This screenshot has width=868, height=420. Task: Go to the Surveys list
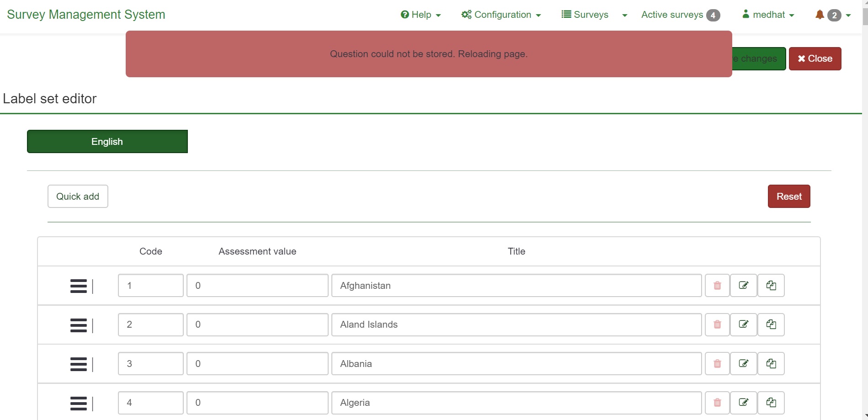coord(585,15)
